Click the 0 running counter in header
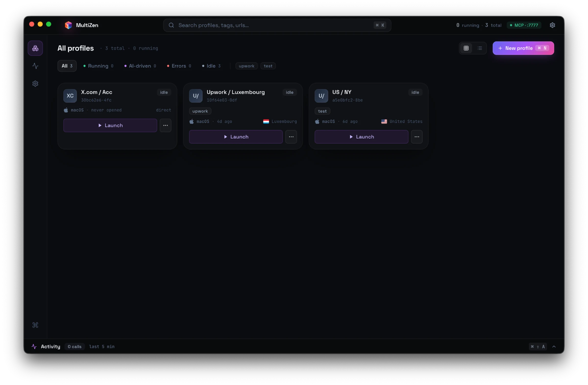588x385 pixels. 468,25
